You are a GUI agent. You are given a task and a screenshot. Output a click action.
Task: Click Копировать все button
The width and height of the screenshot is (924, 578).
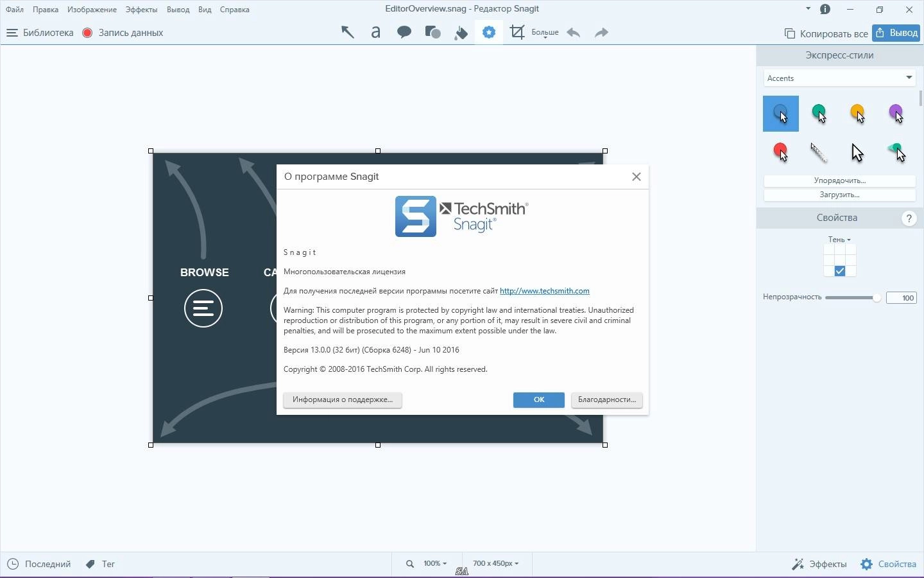point(826,33)
